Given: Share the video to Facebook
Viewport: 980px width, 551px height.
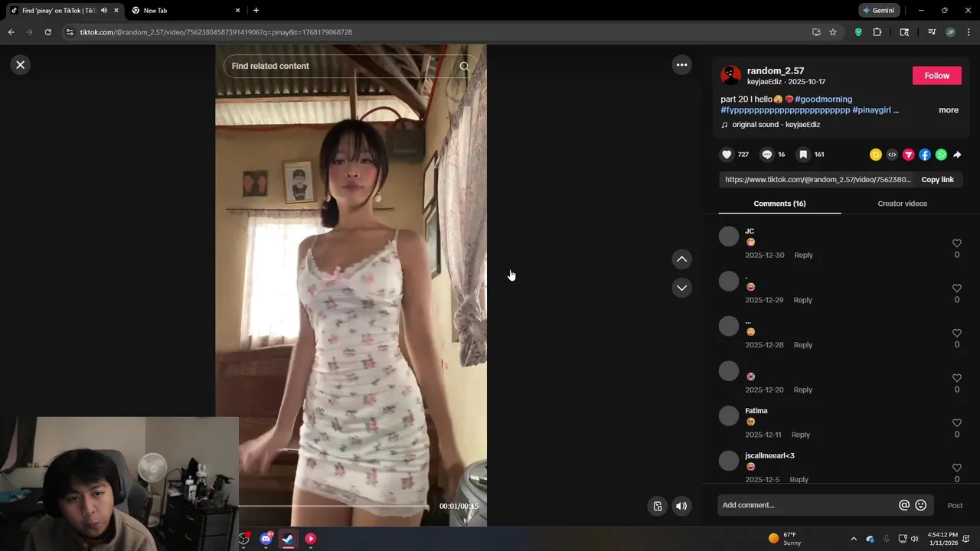Looking at the screenshot, I should pyautogui.click(x=925, y=155).
